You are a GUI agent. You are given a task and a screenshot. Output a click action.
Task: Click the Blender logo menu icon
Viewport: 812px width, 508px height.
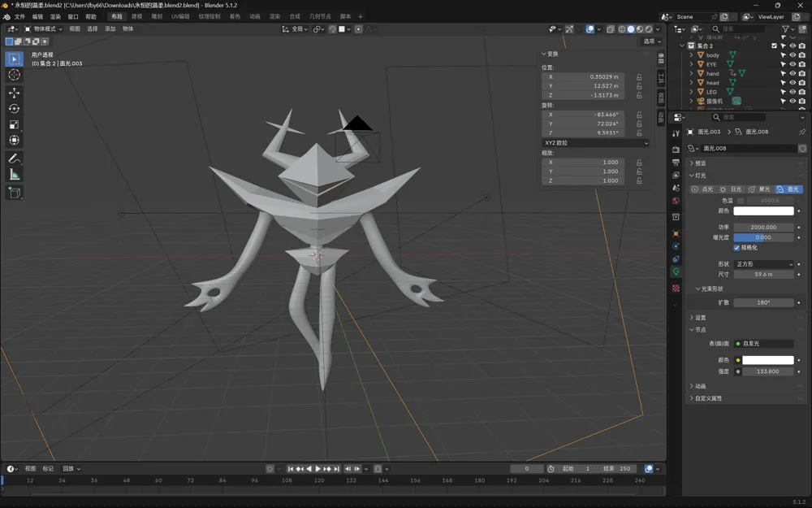(6, 16)
